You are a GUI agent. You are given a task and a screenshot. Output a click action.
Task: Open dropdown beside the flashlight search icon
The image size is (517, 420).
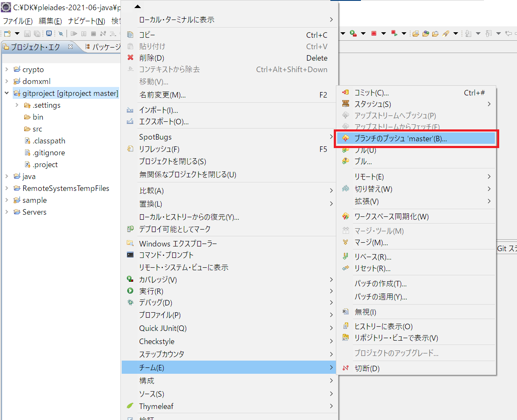coord(456,34)
